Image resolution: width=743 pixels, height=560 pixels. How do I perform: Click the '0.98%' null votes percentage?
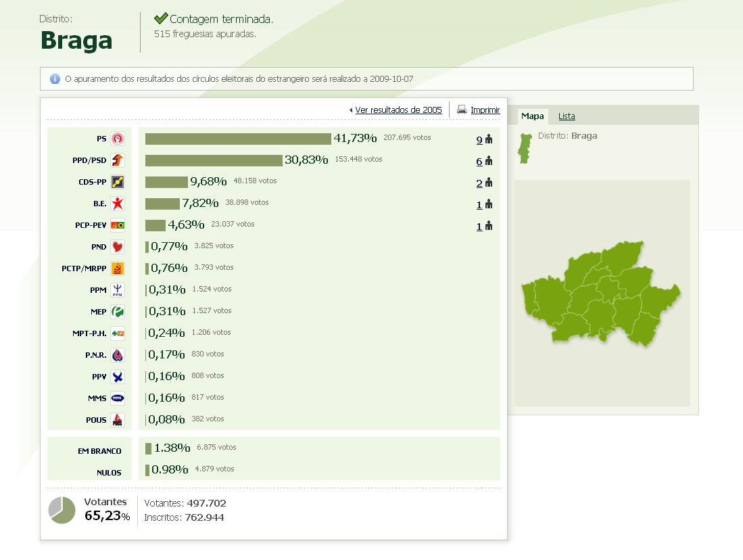point(170,469)
